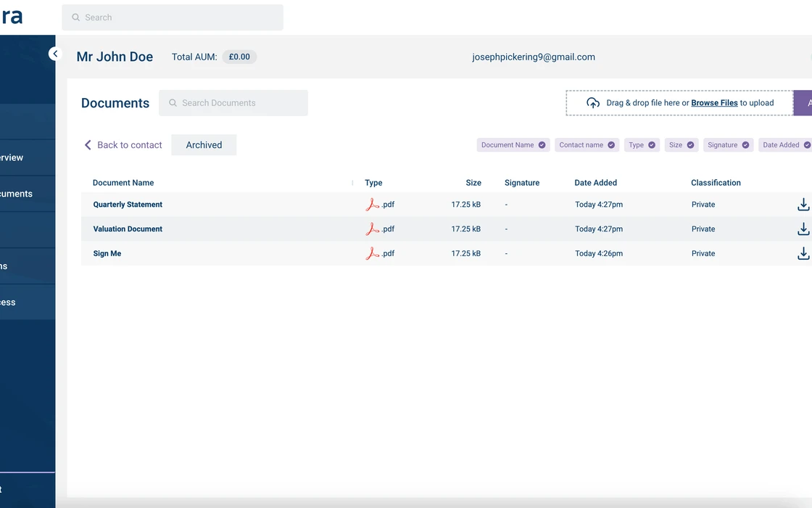Click the drag and drop upload zone
812x508 pixels.
coord(679,102)
